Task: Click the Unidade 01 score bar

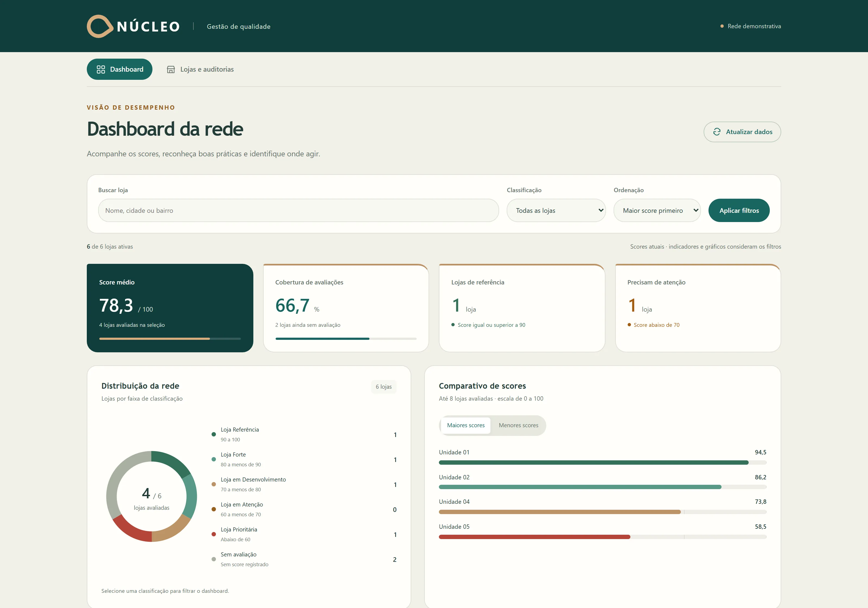Action: pos(603,462)
